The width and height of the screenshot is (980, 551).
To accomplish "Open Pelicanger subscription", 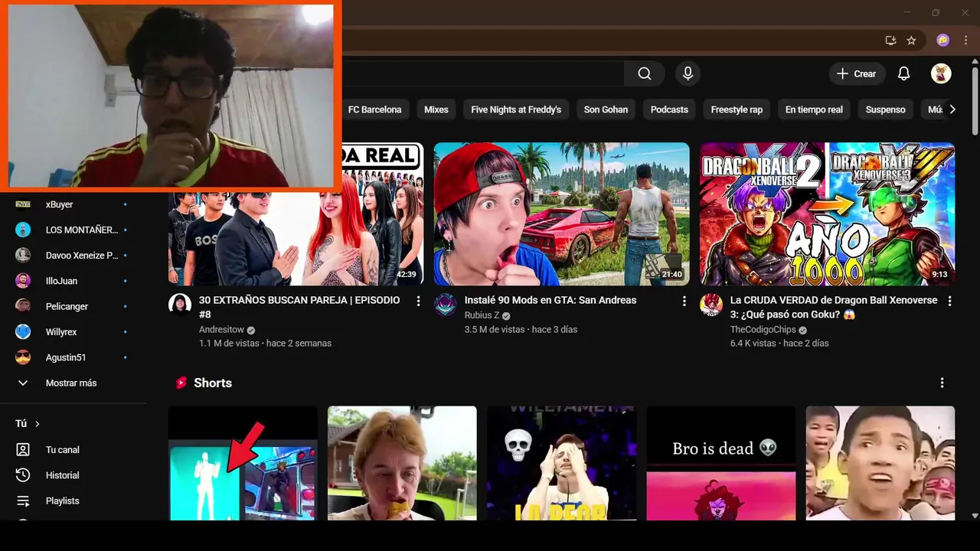I will pos(73,306).
